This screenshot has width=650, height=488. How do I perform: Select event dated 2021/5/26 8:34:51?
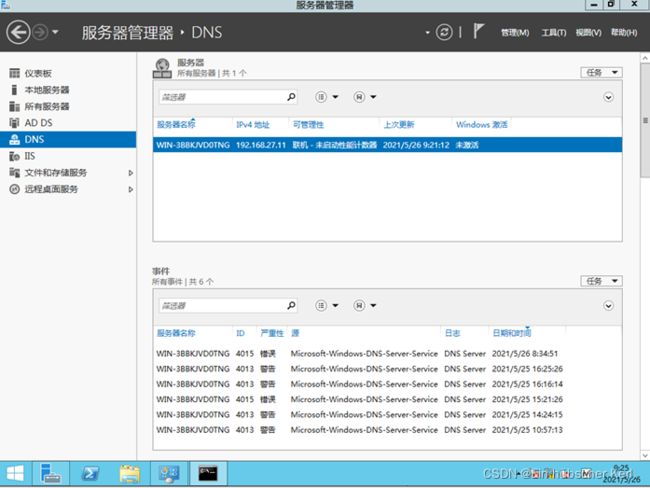(x=387, y=354)
